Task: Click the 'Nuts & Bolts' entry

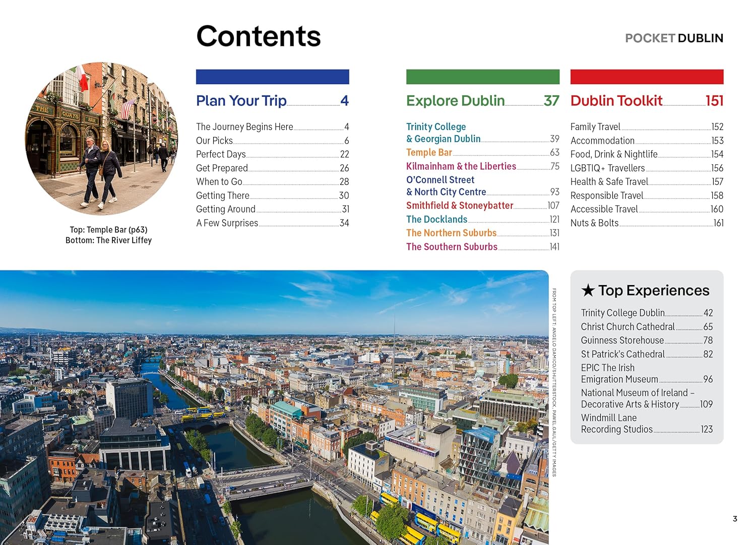Action: 647,223
